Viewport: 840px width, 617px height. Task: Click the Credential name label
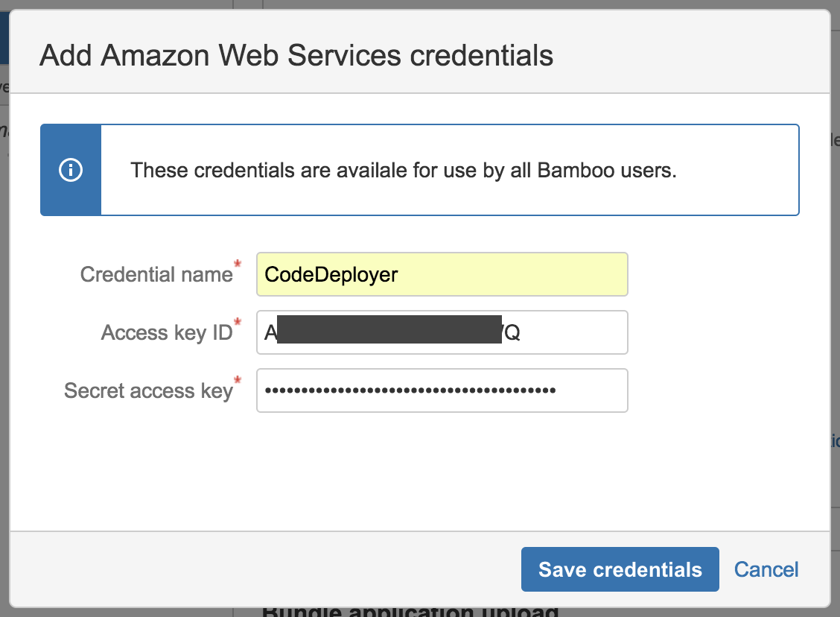[x=158, y=274]
